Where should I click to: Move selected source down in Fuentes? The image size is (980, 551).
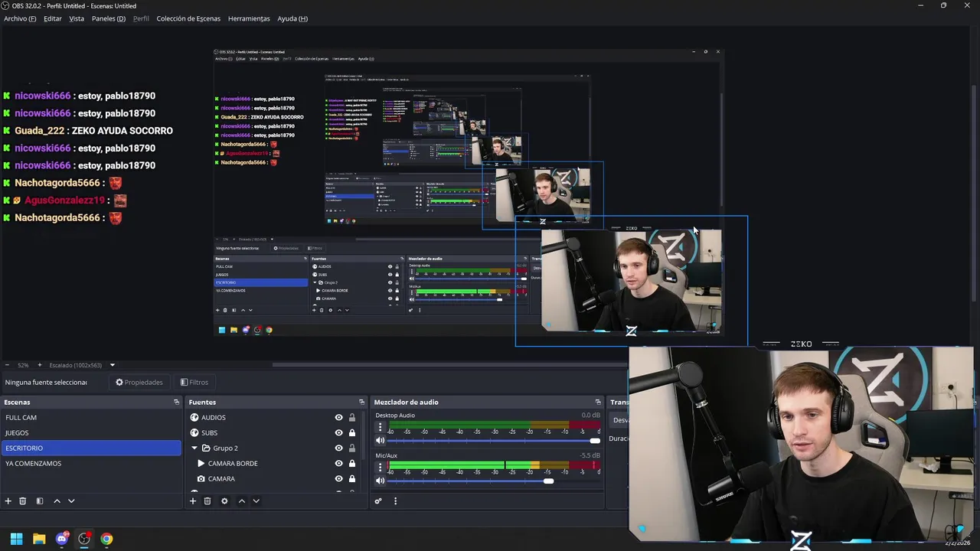coord(256,501)
